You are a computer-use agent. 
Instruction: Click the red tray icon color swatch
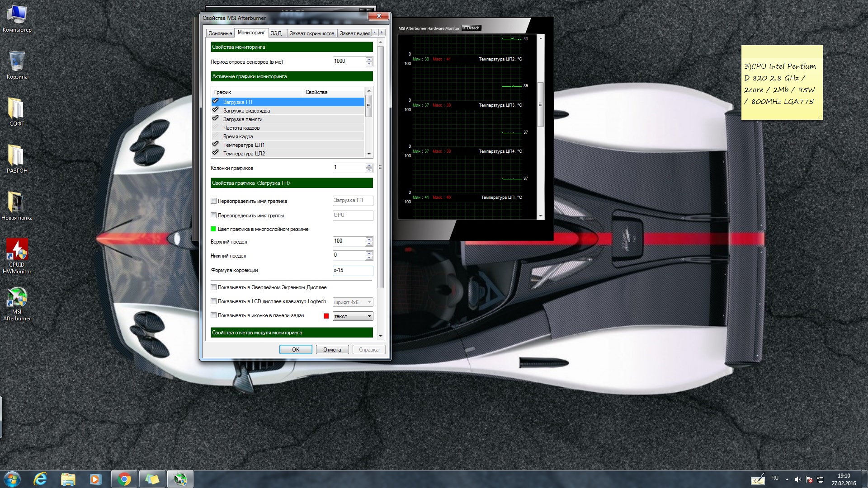tap(326, 316)
